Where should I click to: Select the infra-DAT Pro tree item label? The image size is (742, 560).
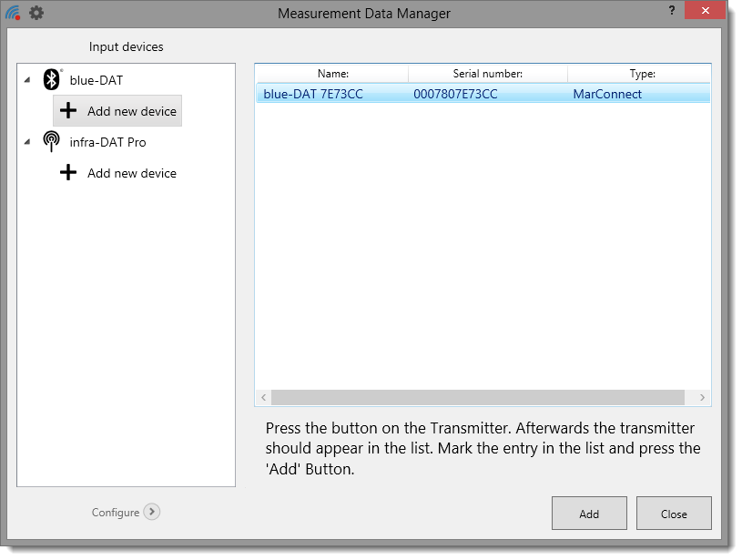pos(107,142)
